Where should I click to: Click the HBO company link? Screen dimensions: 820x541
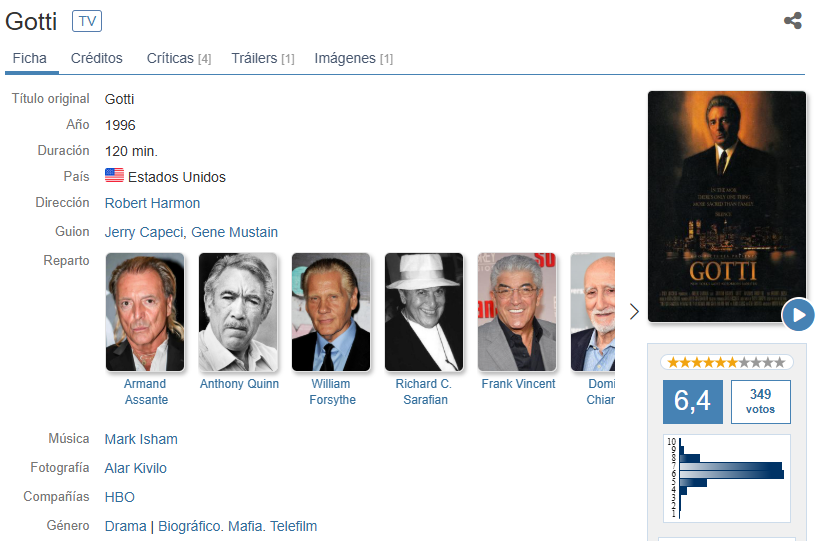point(120,497)
